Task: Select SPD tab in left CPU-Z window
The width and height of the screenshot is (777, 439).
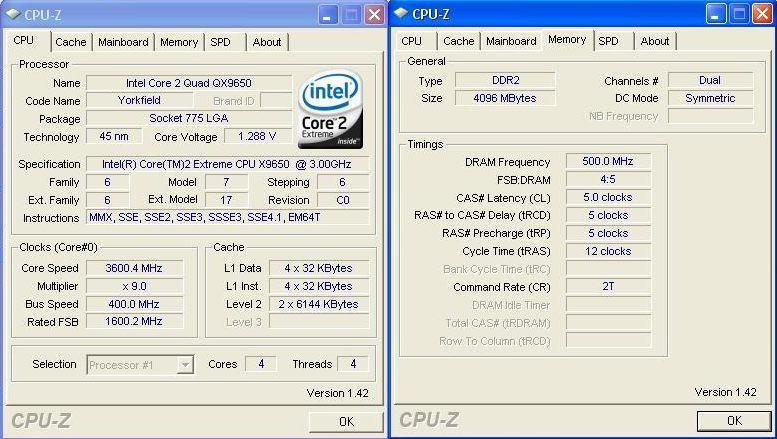Action: 221,42
